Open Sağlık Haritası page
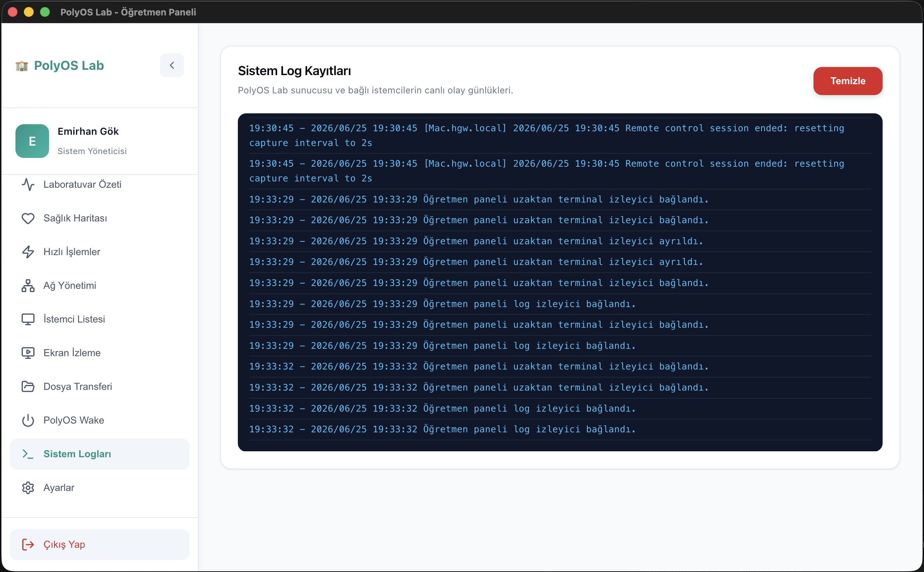 click(x=99, y=218)
